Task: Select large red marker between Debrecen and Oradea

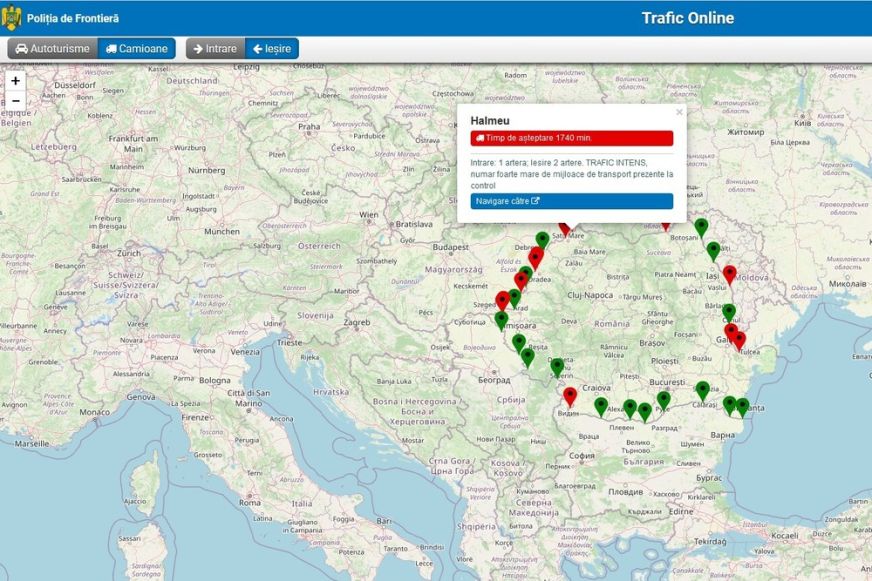Action: pyautogui.click(x=536, y=258)
